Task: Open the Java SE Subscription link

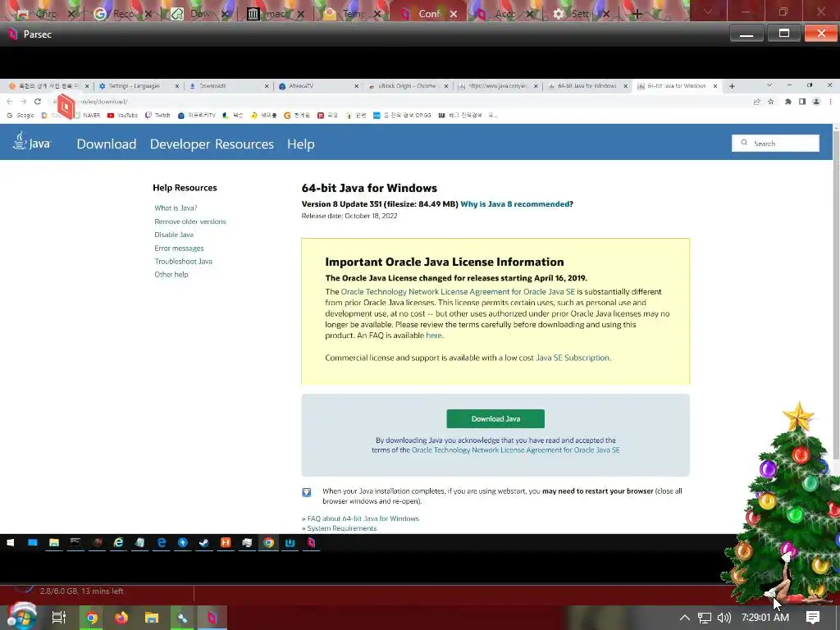Action: (572, 358)
